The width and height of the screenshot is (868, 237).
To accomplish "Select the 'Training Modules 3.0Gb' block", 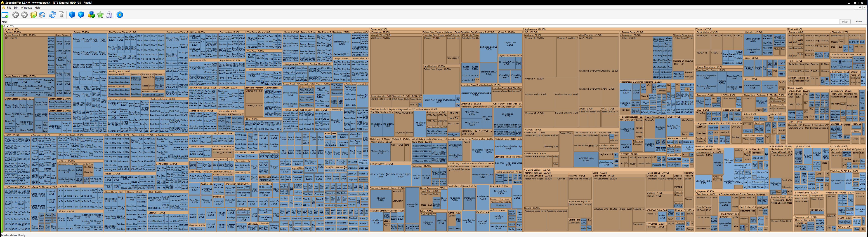I will 752,51.
